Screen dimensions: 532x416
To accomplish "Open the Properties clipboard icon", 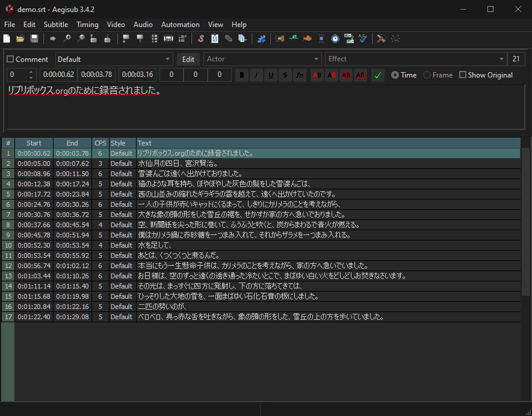I will [214, 38].
